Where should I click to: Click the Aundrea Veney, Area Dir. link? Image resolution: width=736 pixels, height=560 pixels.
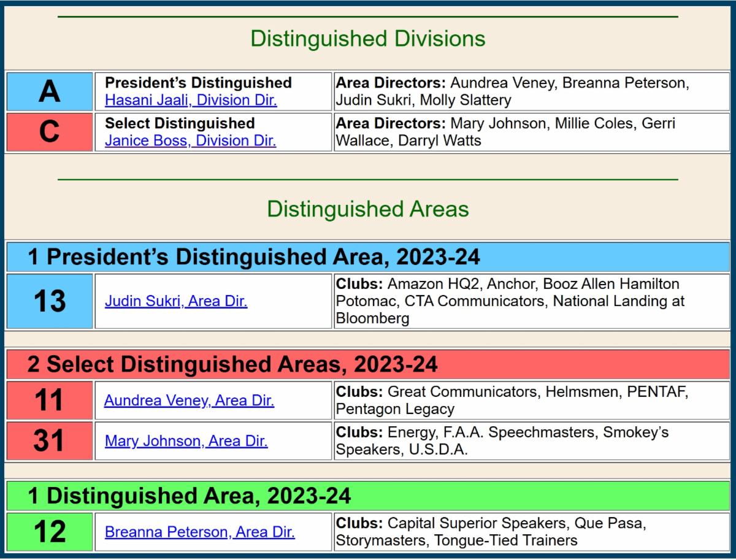pyautogui.click(x=189, y=401)
